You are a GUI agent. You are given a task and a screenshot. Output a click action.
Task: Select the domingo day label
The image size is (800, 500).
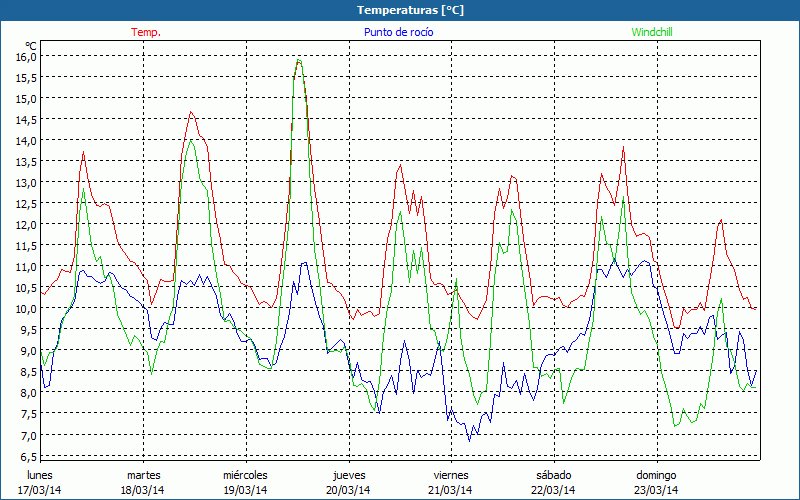(656, 474)
